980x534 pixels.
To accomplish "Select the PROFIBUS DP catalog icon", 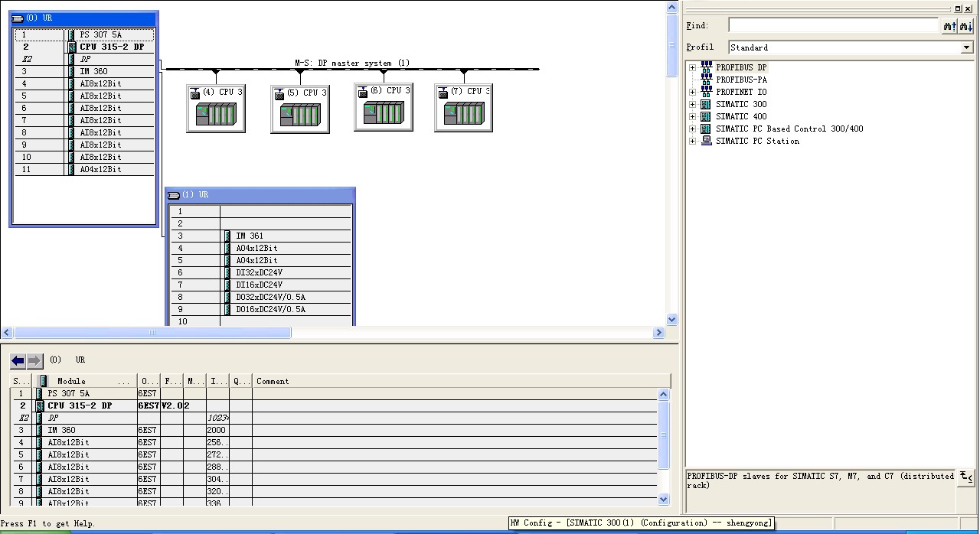I will (x=706, y=67).
